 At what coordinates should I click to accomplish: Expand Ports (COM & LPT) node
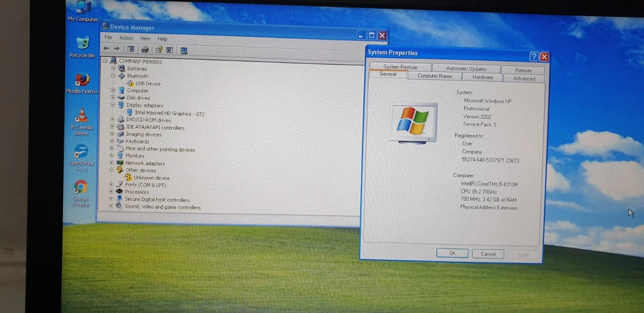coord(111,185)
